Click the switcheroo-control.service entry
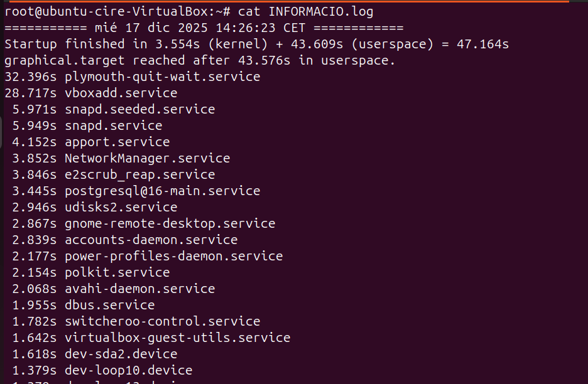Image resolution: width=588 pixels, height=384 pixels. pos(162,321)
